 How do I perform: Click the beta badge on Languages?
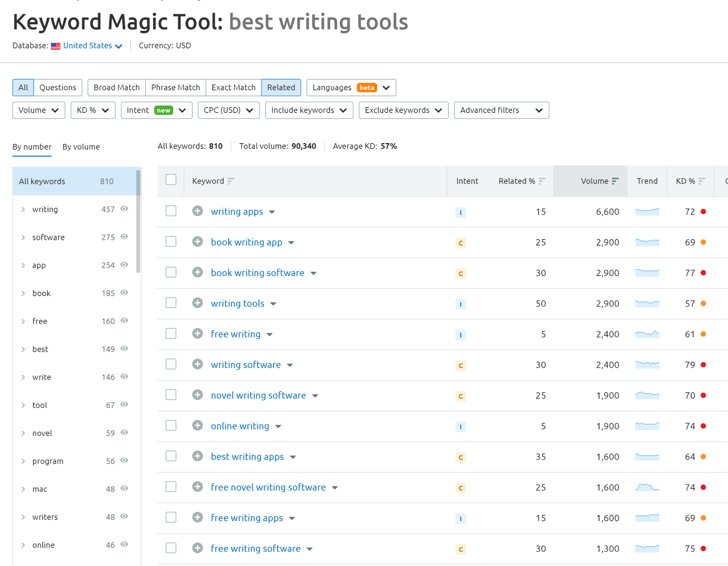[x=367, y=88]
